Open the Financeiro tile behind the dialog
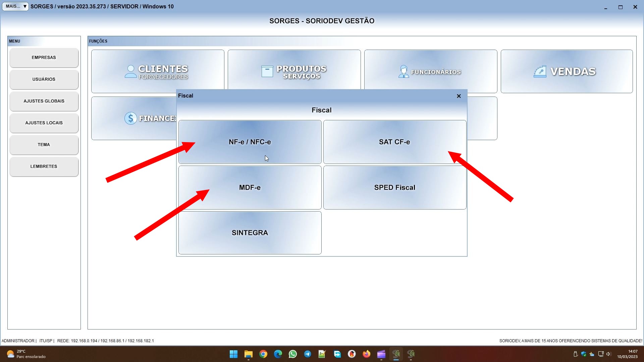Image resolution: width=644 pixels, height=362 pixels. pos(134,118)
